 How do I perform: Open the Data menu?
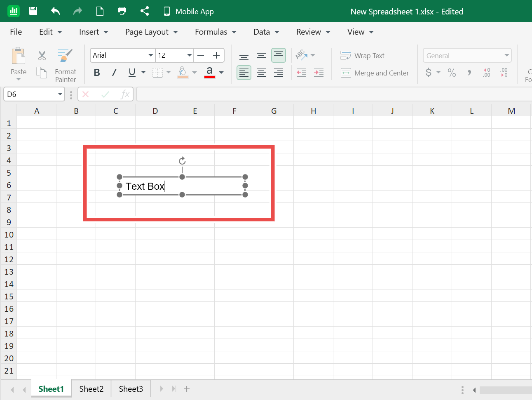[x=266, y=32]
